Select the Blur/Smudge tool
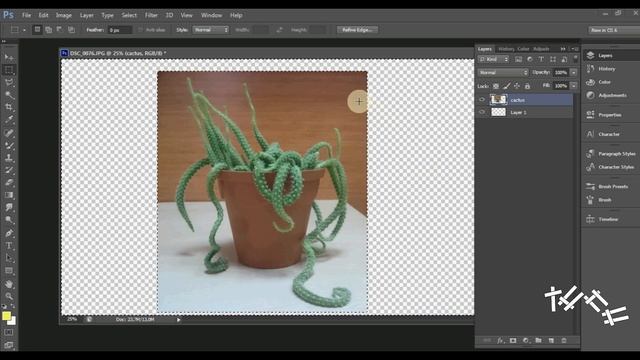Screen dimensions: 640x360 (9, 207)
